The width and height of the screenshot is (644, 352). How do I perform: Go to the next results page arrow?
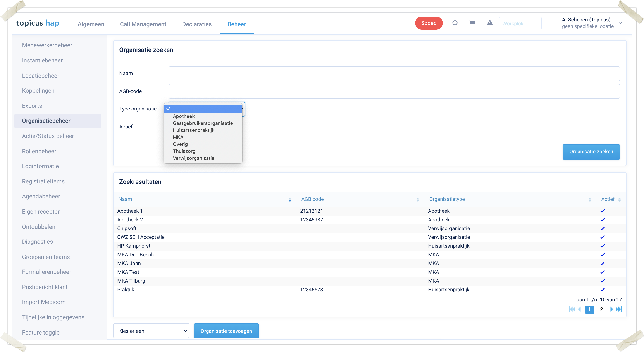click(x=611, y=309)
